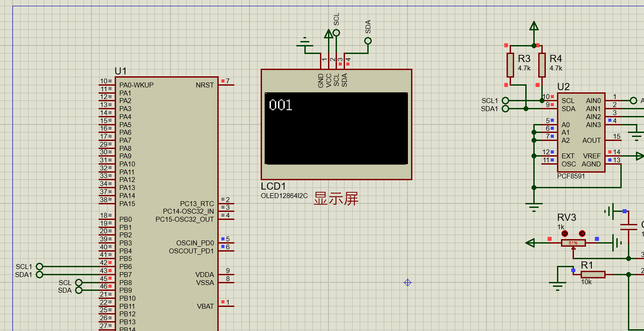Click RV3 left-arrow adjust button
Image resolution: width=644 pixels, height=331 pixels.
click(565, 234)
